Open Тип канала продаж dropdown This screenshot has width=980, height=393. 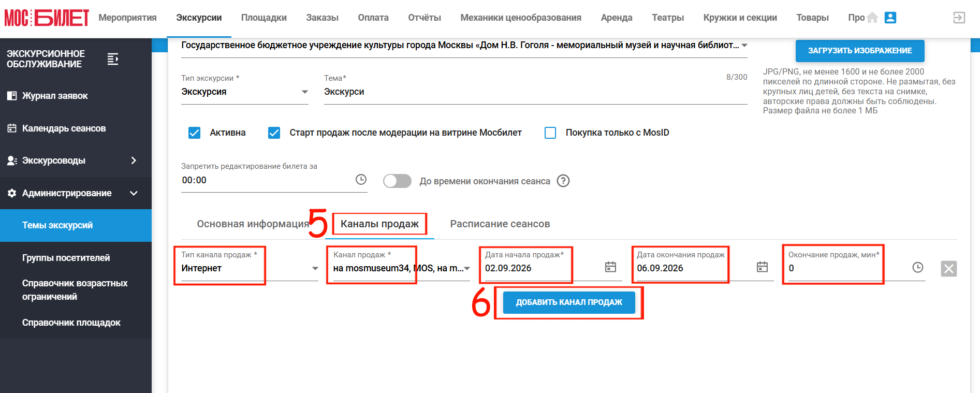pyautogui.click(x=250, y=268)
